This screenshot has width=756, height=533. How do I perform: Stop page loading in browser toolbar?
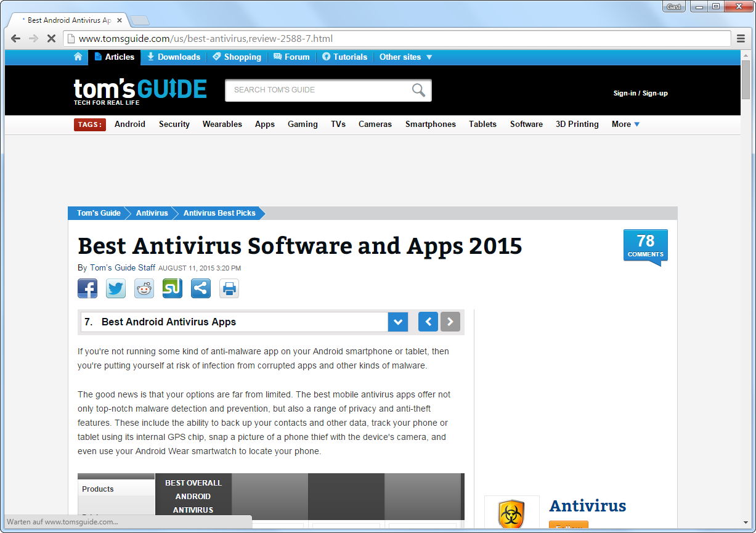[51, 39]
